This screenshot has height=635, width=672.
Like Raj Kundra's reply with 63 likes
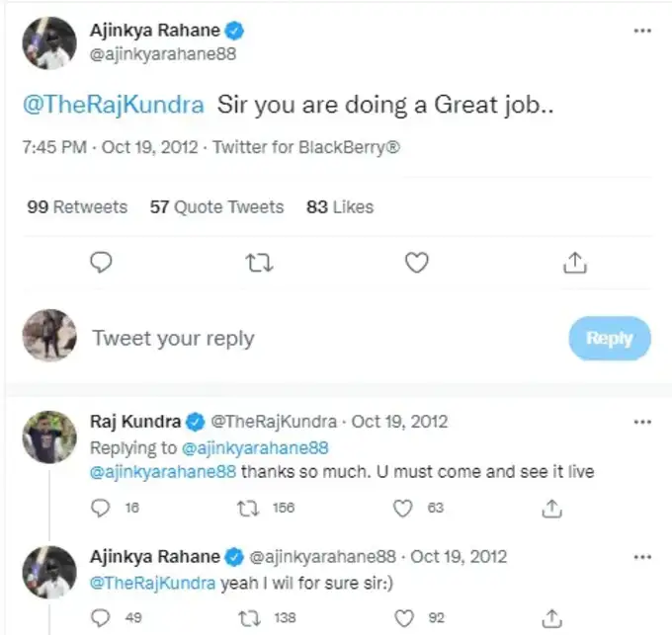tap(402, 508)
